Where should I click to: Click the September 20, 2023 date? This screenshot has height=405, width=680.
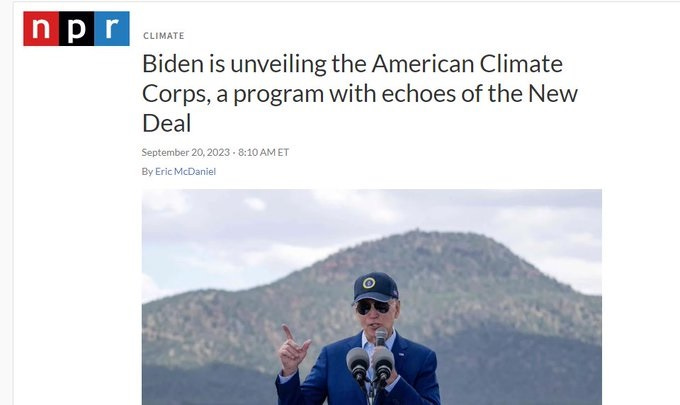click(186, 152)
